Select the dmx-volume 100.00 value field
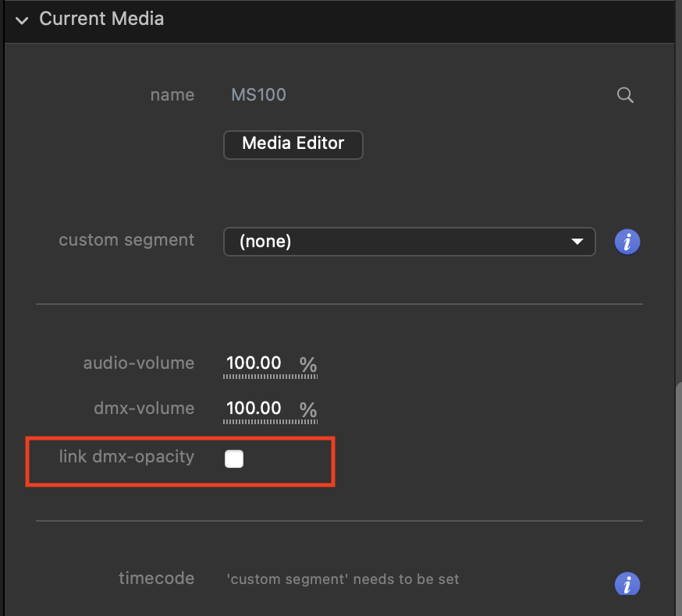682x616 pixels. point(254,409)
